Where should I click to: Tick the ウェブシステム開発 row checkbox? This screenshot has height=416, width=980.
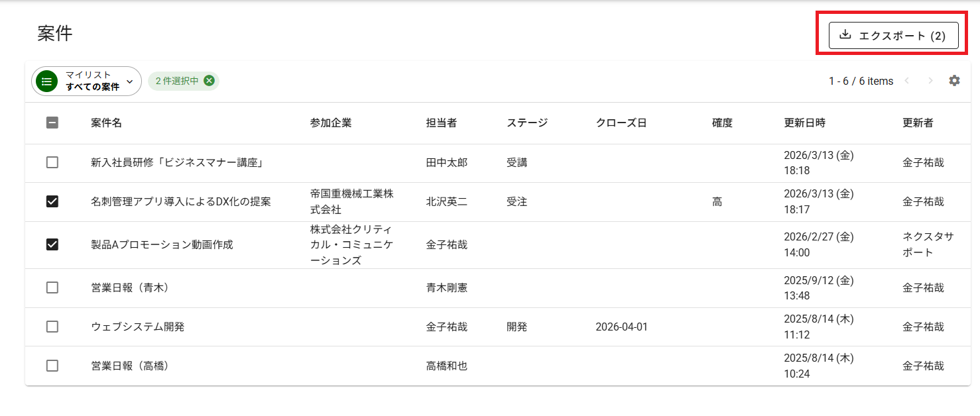pos(52,327)
